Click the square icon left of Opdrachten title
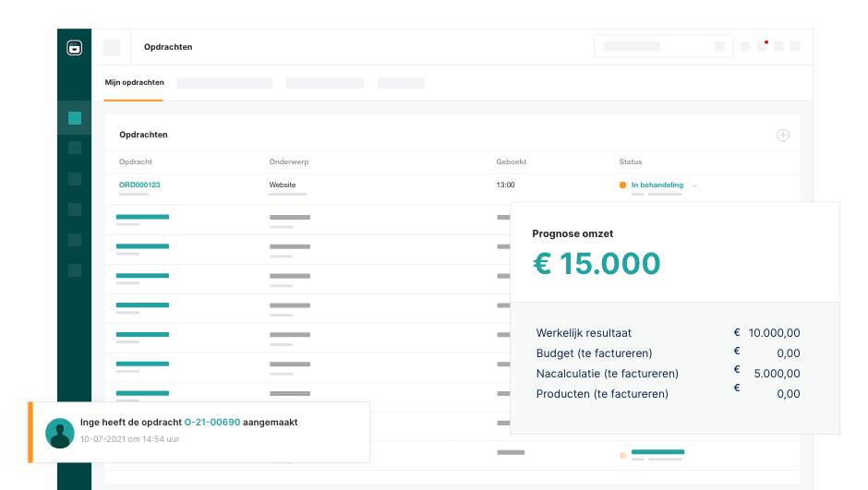 coord(112,47)
